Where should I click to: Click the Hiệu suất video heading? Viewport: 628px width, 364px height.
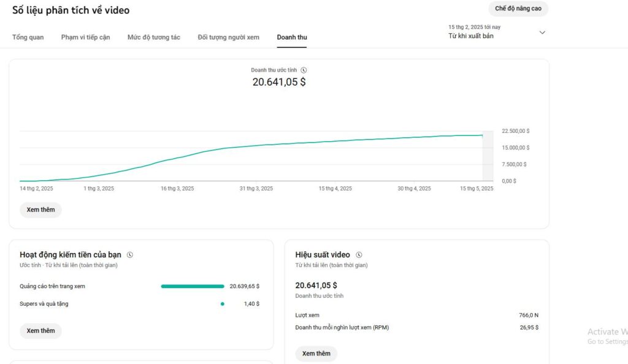pos(323,255)
